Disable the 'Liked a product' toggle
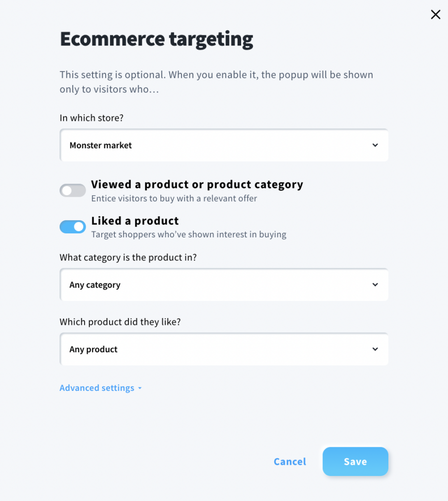The width and height of the screenshot is (448, 501). [x=72, y=227]
